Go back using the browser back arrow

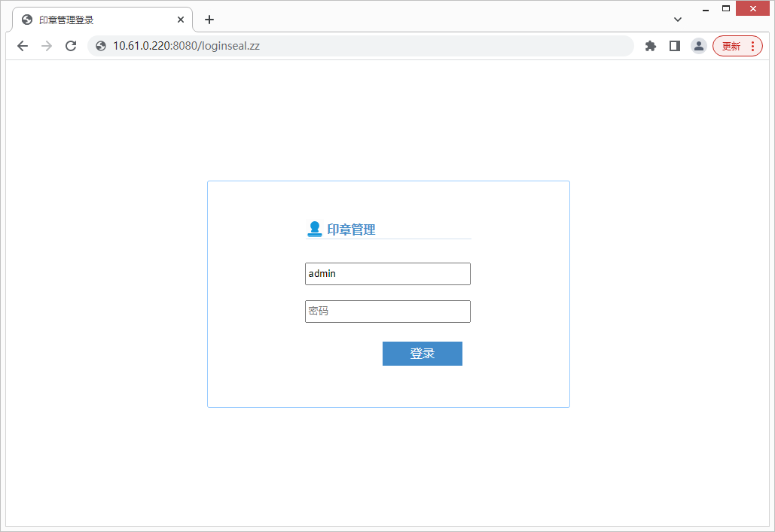23,46
